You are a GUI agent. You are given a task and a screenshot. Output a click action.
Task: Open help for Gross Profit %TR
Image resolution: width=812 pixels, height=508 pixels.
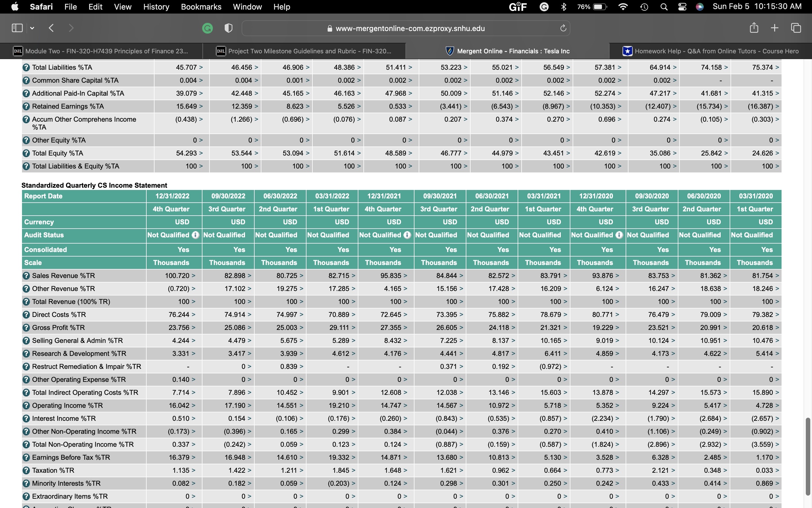coord(26,328)
